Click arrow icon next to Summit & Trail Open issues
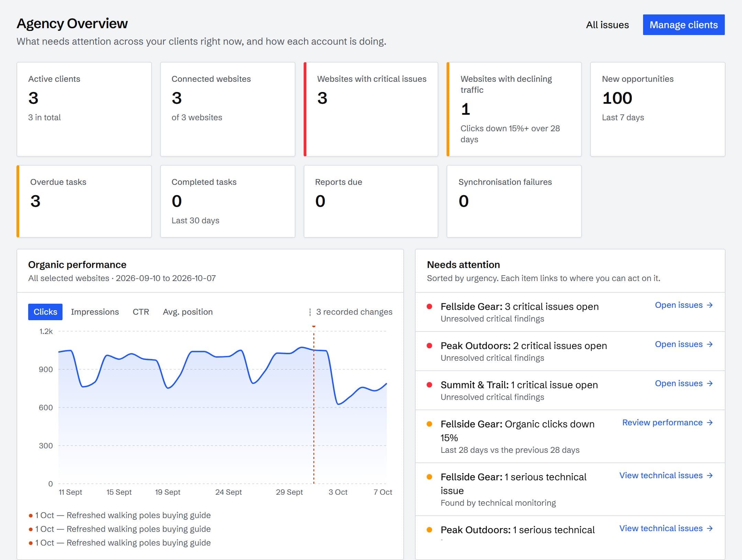Image resolution: width=742 pixels, height=560 pixels. coord(710,383)
